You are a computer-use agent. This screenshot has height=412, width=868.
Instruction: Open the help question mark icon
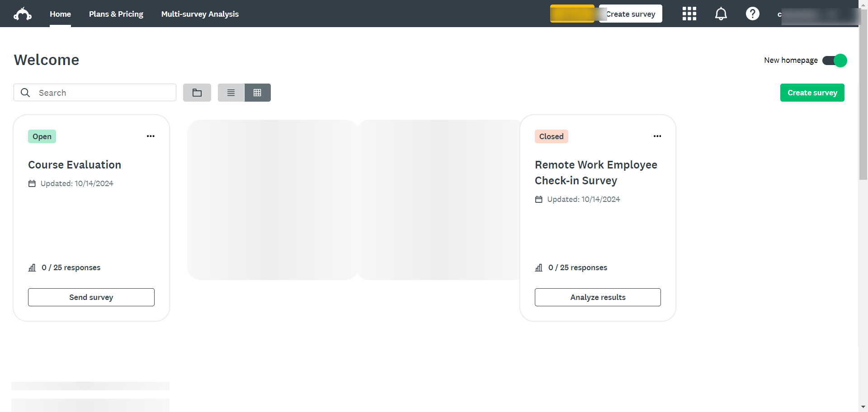pyautogui.click(x=752, y=14)
